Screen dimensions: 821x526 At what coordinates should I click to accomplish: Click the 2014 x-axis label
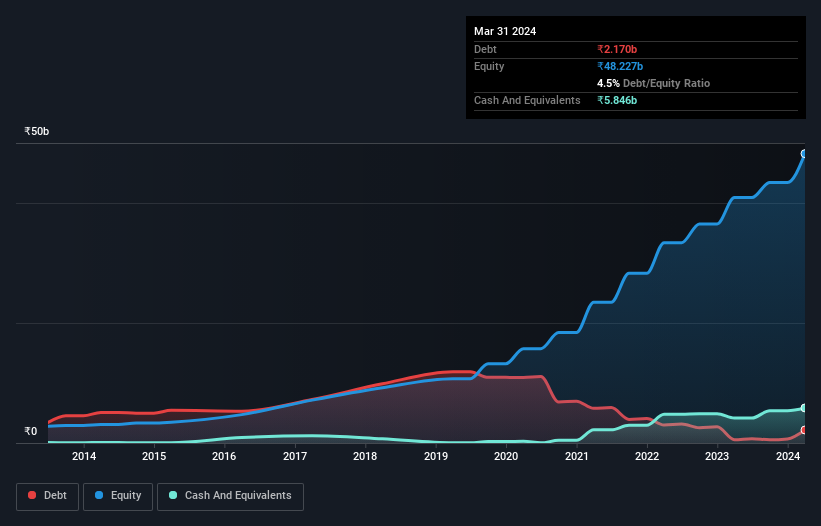pos(84,456)
